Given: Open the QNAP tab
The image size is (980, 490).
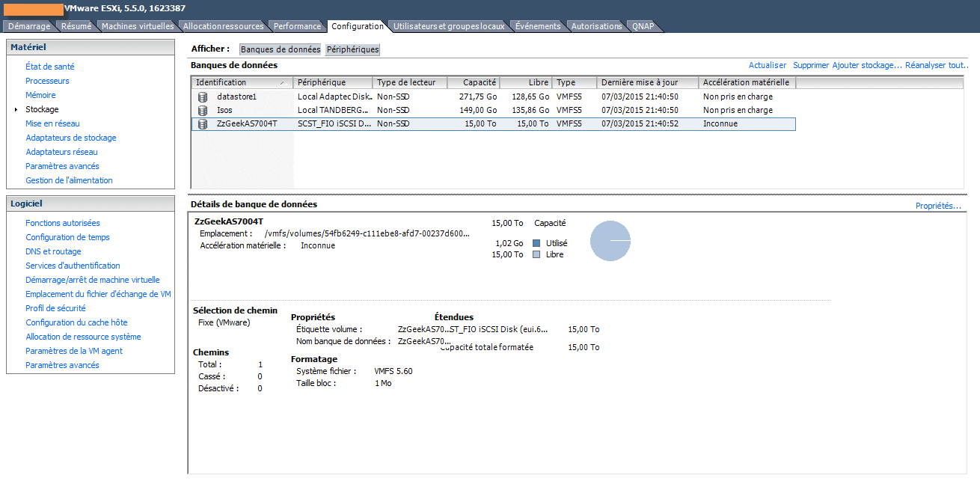Looking at the screenshot, I should tap(643, 26).
